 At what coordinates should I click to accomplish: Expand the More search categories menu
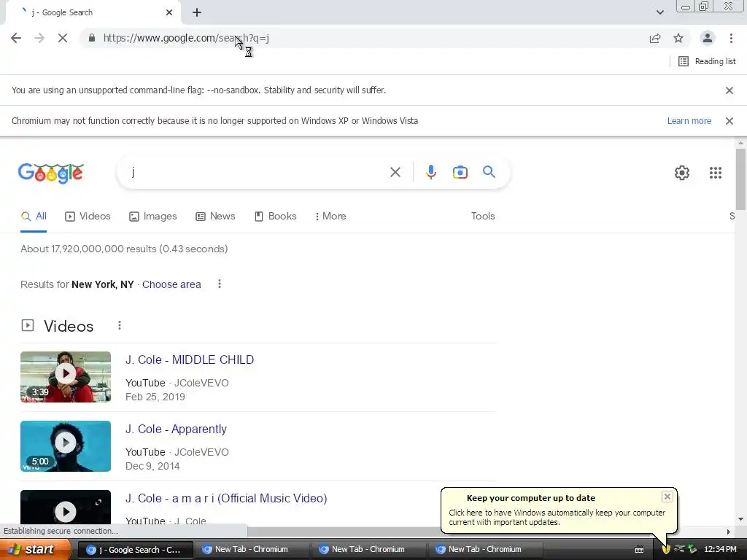[x=330, y=216]
